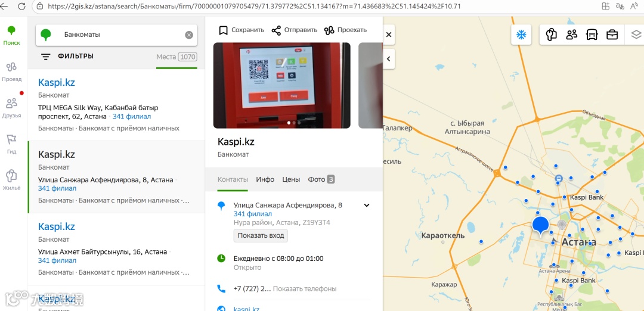Switch to the Инфо tab
The height and width of the screenshot is (311, 644).
pos(265,179)
